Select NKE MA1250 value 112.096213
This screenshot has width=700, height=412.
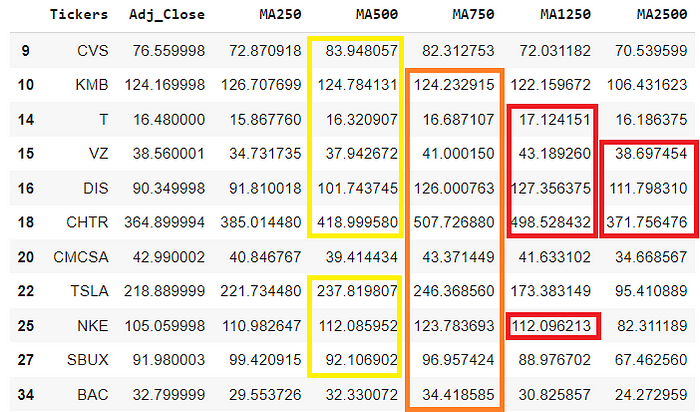click(551, 325)
